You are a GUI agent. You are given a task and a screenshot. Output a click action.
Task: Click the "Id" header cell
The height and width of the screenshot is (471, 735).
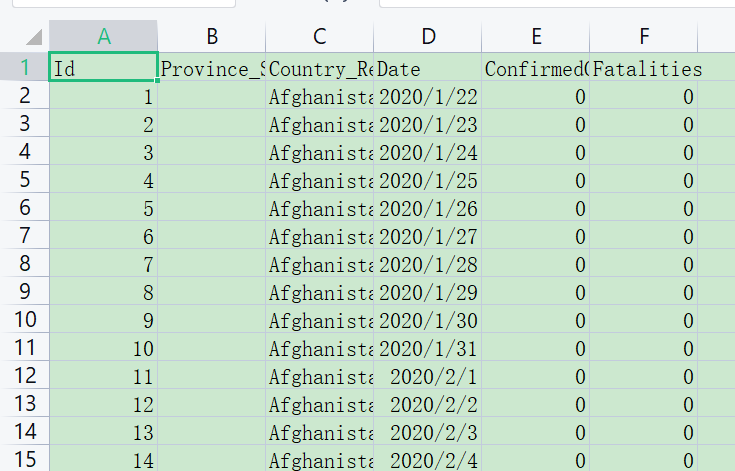[x=103, y=69]
